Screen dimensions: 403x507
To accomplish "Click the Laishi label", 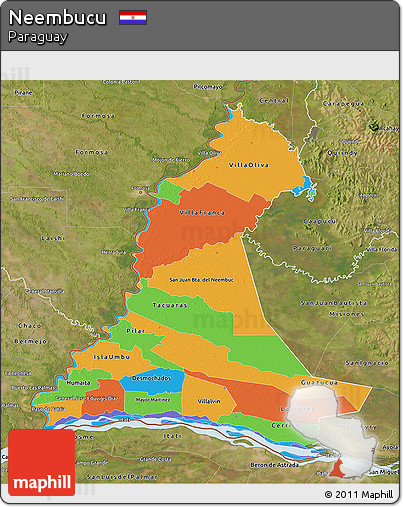I will (x=53, y=238).
